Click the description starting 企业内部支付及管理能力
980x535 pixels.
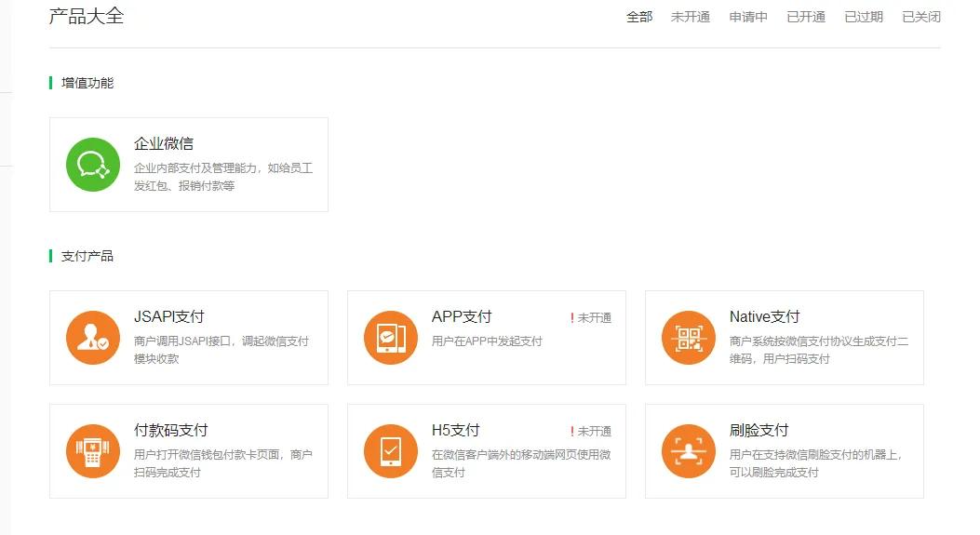click(223, 177)
